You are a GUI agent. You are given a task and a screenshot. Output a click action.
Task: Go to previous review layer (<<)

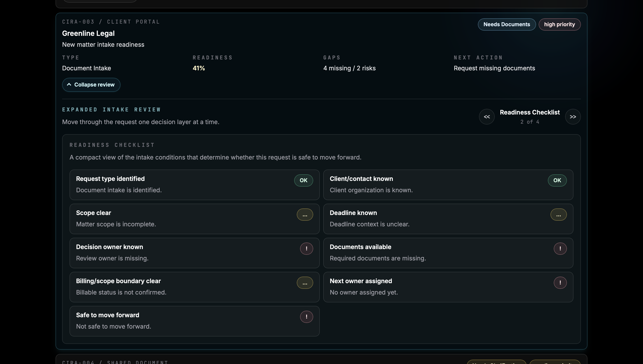coord(487,117)
